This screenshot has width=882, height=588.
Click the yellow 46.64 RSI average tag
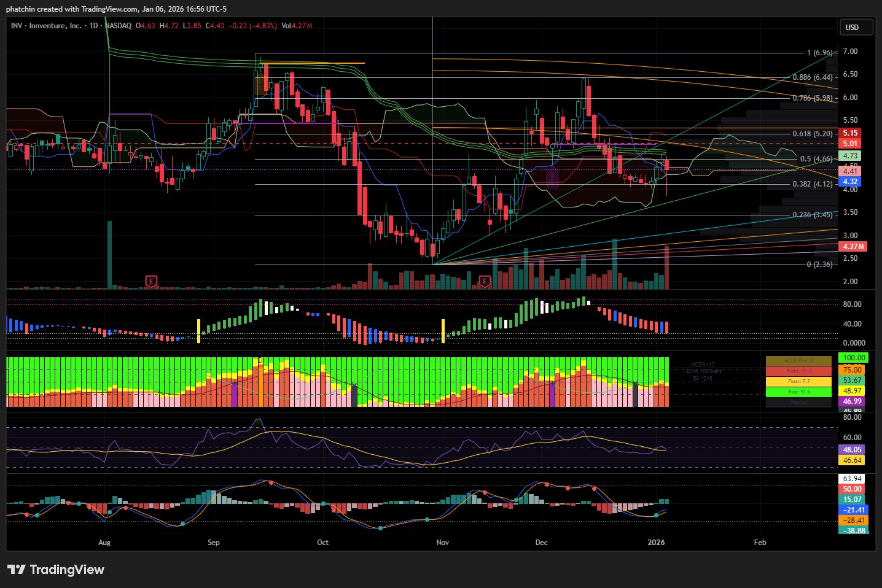point(852,460)
